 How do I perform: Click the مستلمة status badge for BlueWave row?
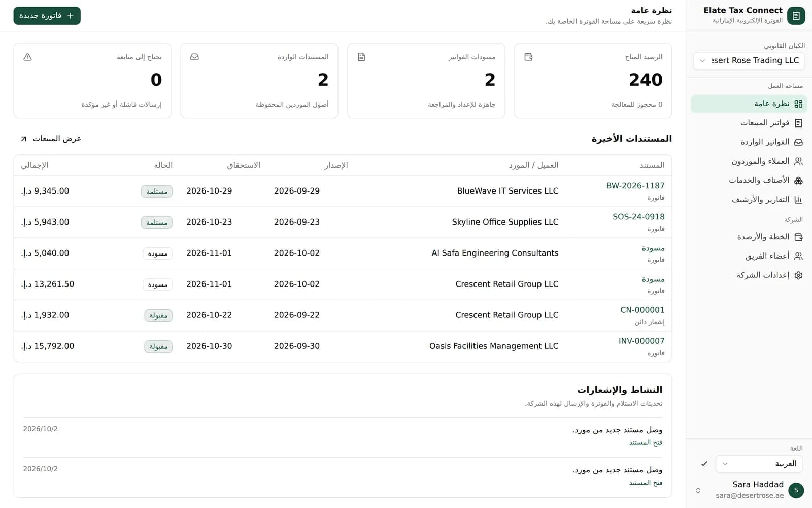coord(157,192)
